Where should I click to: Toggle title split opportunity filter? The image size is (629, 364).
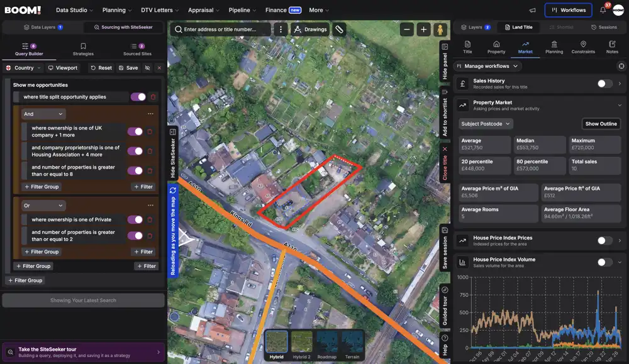(x=138, y=97)
